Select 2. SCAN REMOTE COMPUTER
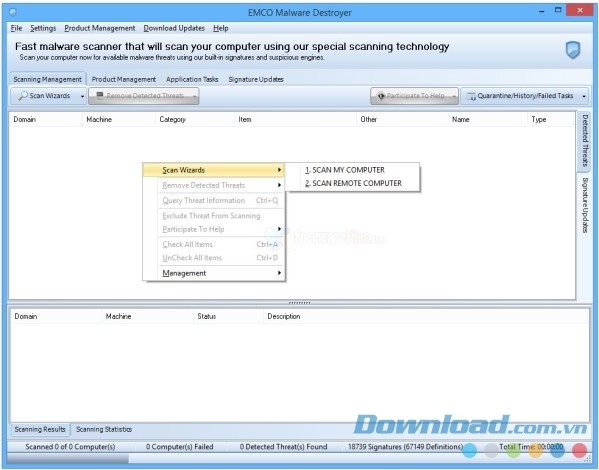 tap(352, 183)
